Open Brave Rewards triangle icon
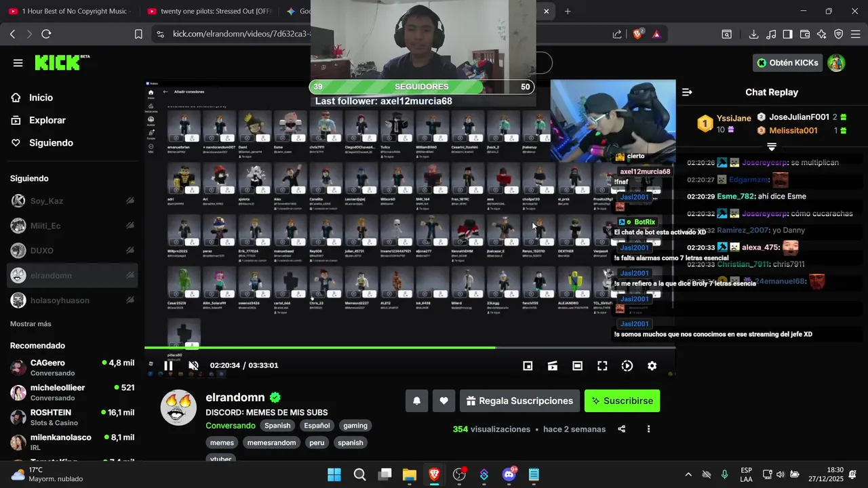This screenshot has width=868, height=488. (656, 34)
